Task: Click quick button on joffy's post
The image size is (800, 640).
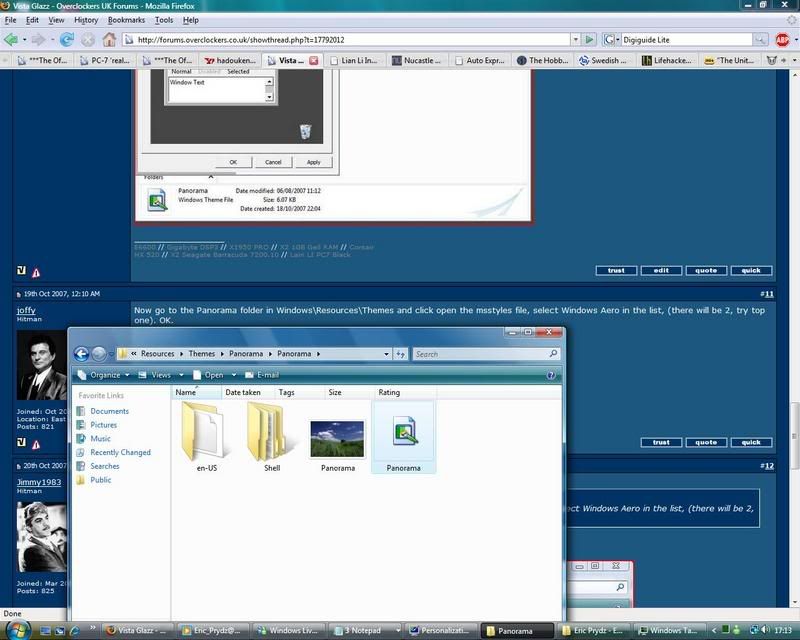Action: [x=751, y=442]
